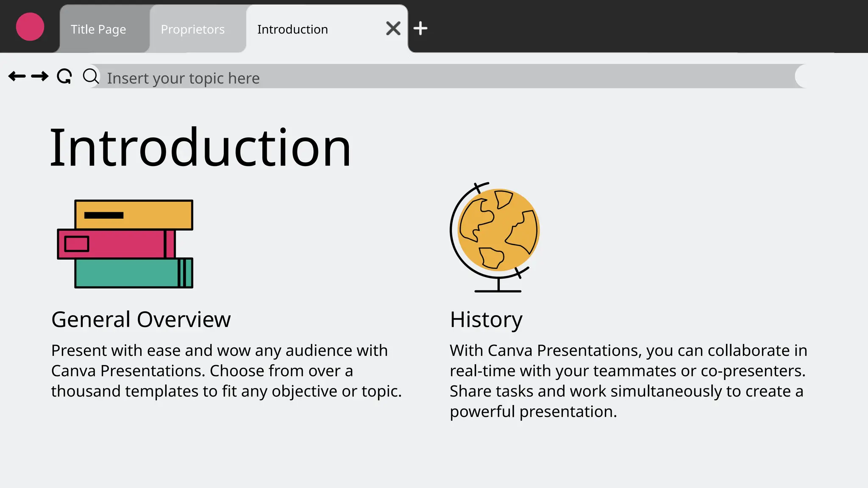
Task: Switch to the Title Page tab
Action: [98, 30]
